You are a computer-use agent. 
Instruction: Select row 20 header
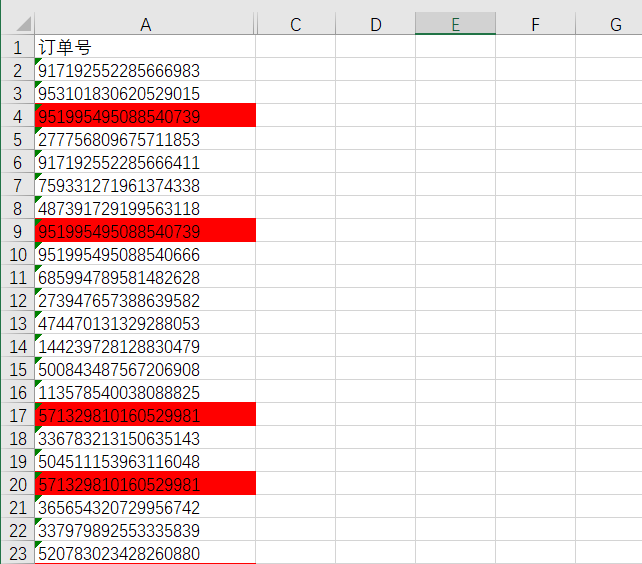click(18, 484)
